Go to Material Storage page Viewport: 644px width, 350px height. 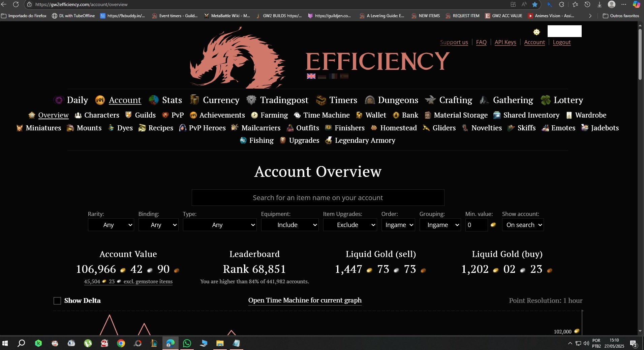coord(461,115)
